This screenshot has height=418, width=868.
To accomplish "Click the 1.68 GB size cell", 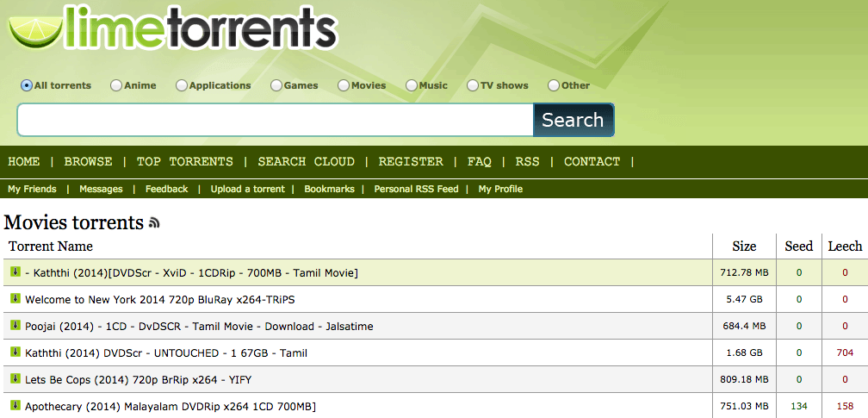I will click(744, 352).
